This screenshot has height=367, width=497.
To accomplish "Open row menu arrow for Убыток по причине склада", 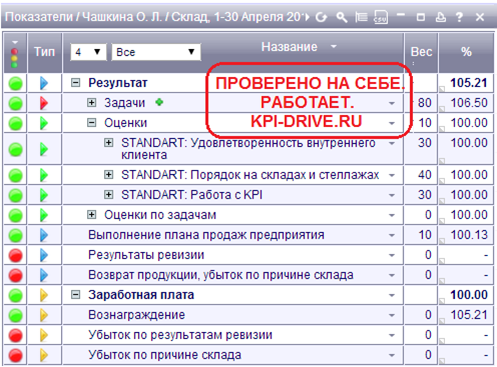I will 392,356.
